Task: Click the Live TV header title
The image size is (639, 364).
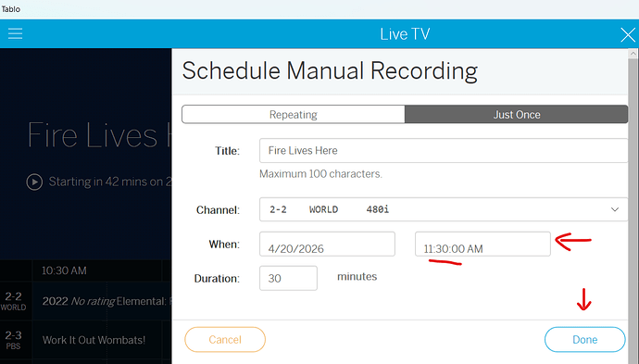Action: (405, 34)
